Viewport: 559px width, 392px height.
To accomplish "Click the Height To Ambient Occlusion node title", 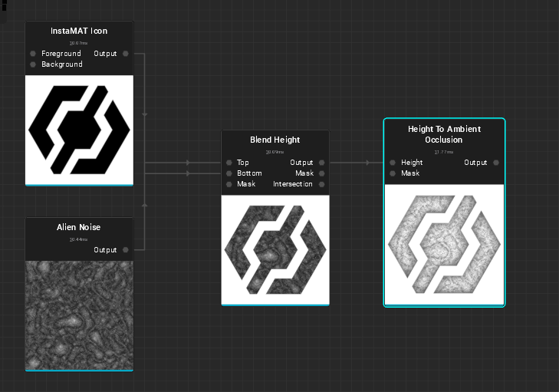I will pyautogui.click(x=444, y=134).
